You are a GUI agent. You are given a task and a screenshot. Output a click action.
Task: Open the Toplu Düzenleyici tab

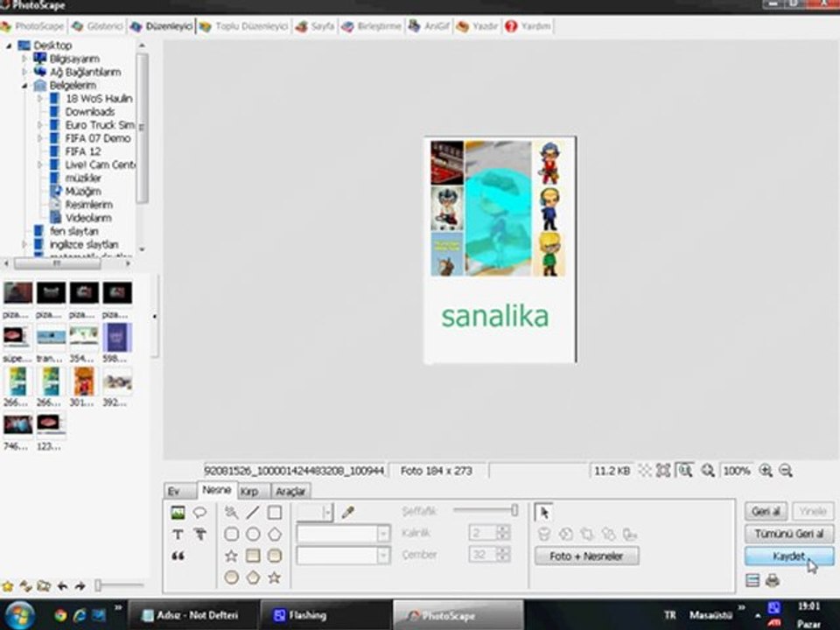[x=244, y=25]
